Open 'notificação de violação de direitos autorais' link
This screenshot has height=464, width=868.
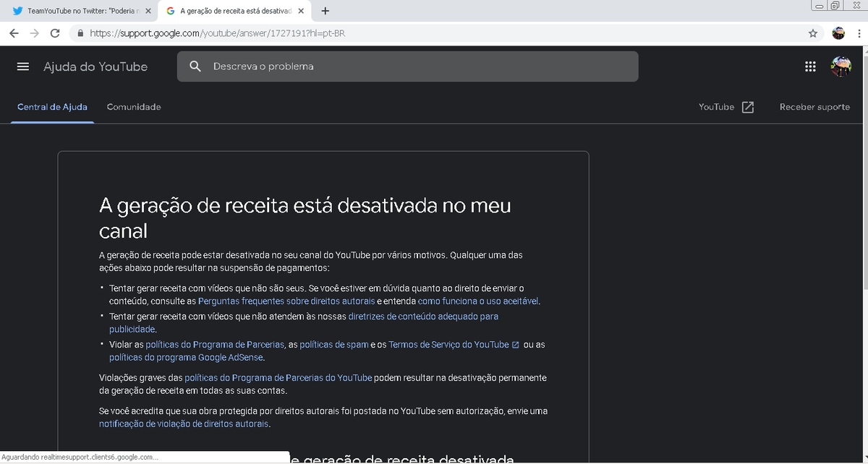point(184,424)
